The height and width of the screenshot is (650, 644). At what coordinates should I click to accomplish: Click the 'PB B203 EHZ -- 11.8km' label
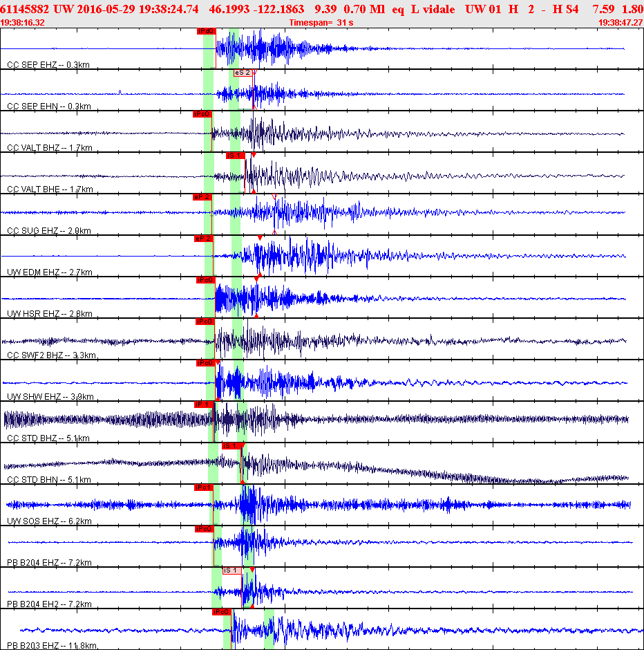[53, 645]
